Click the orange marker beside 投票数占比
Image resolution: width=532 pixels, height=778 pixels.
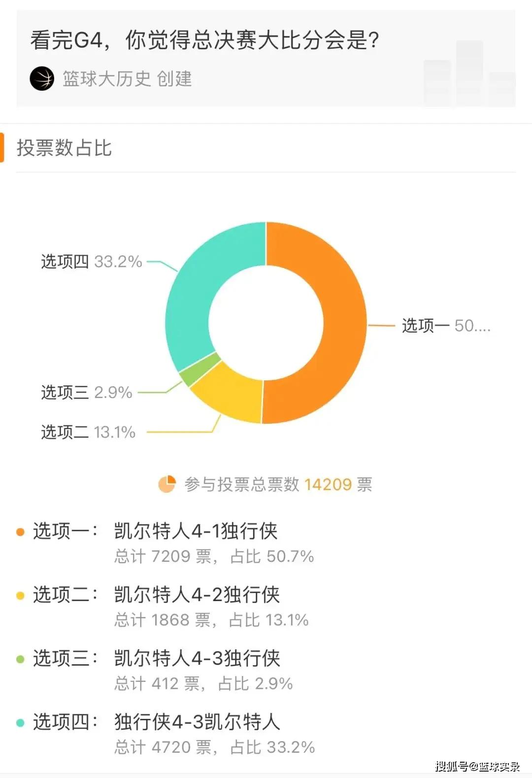(2, 147)
